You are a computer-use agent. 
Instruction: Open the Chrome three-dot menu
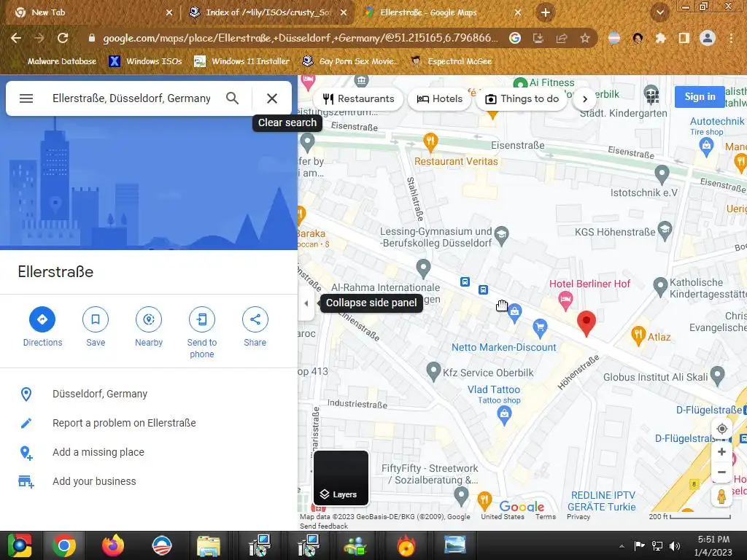point(731,38)
